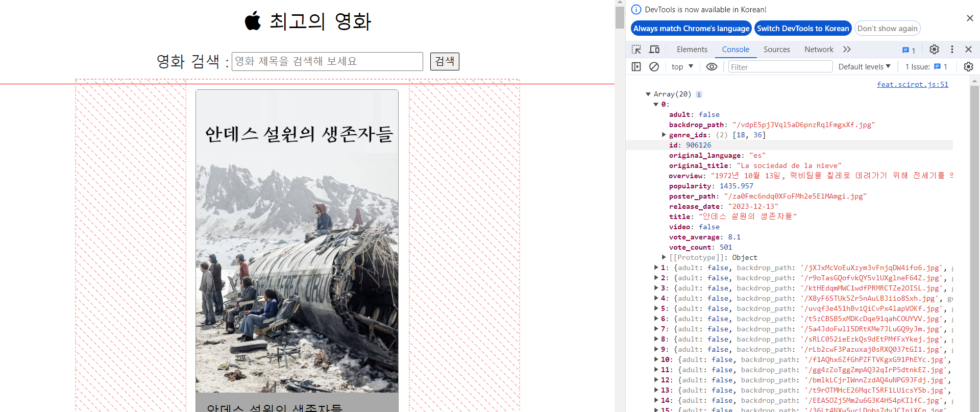Click the Apple logo in page header
The image size is (980, 412).
click(x=253, y=21)
